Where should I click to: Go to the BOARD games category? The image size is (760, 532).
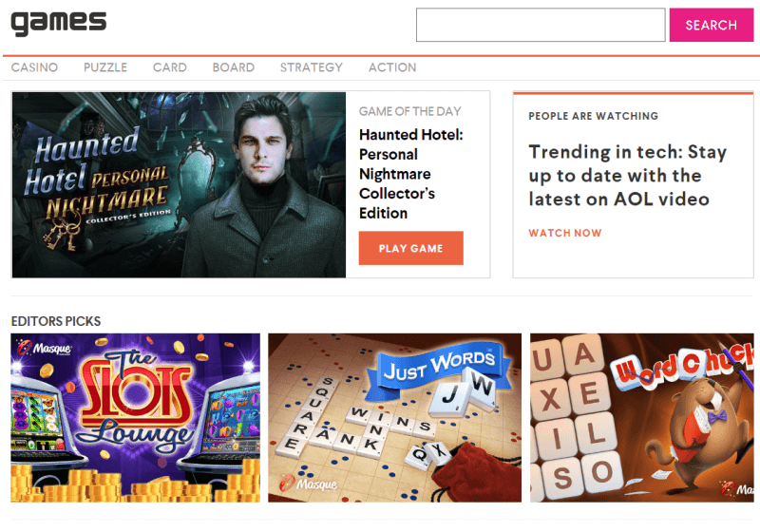(233, 67)
